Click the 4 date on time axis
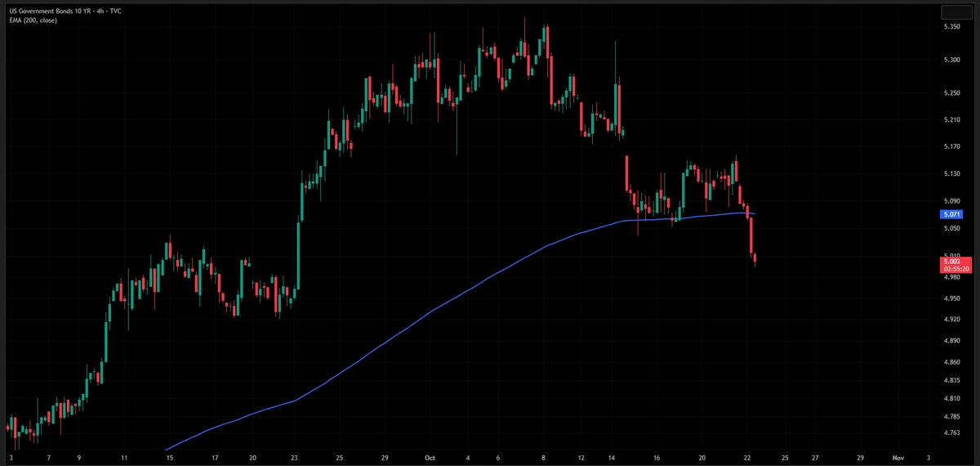Image resolution: width=980 pixels, height=466 pixels. pos(468,459)
